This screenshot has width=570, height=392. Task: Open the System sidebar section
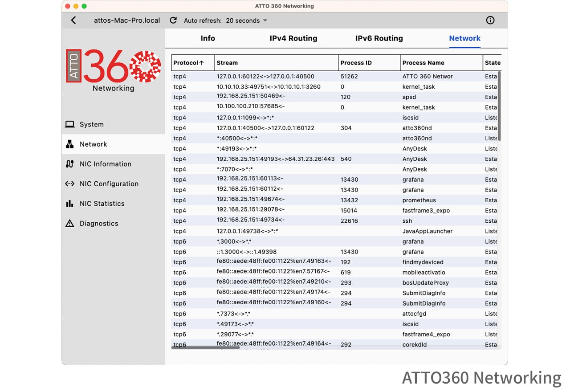pos(114,124)
